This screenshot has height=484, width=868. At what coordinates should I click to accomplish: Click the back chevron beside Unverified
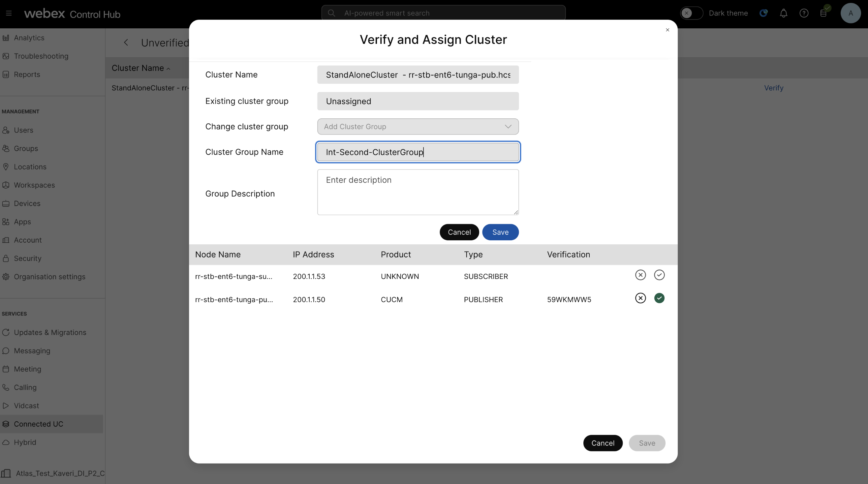tap(126, 42)
